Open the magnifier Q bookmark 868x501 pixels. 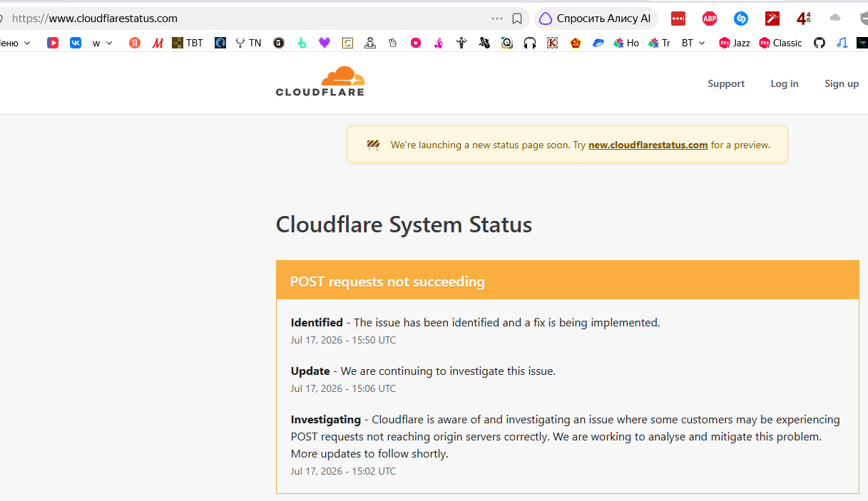(x=507, y=43)
